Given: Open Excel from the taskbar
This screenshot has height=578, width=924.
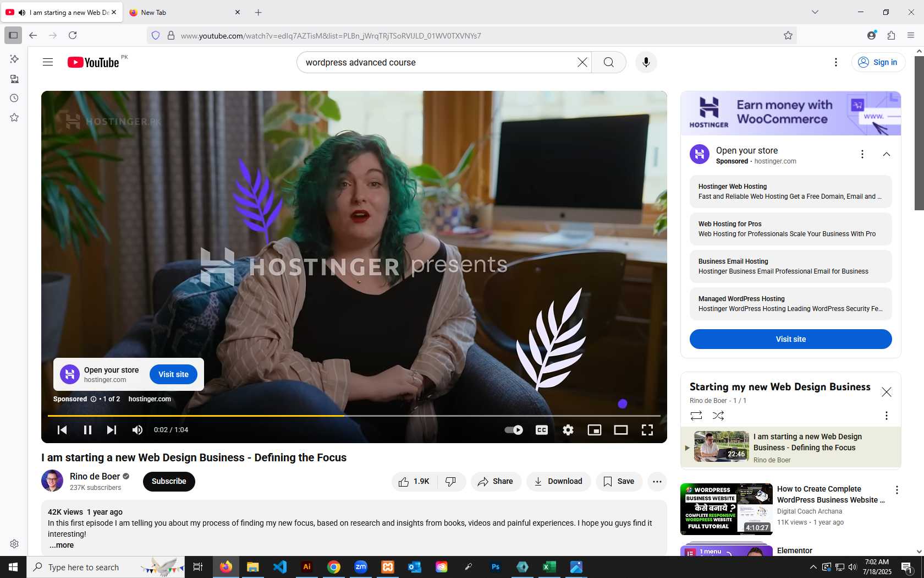Looking at the screenshot, I should point(549,567).
